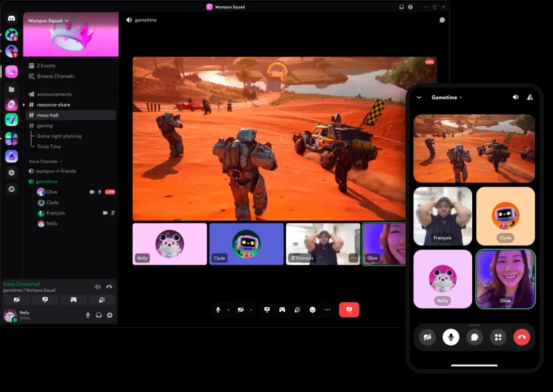The image size is (553, 392).
Task: Share screen icon in call control bar
Action: pos(267,310)
